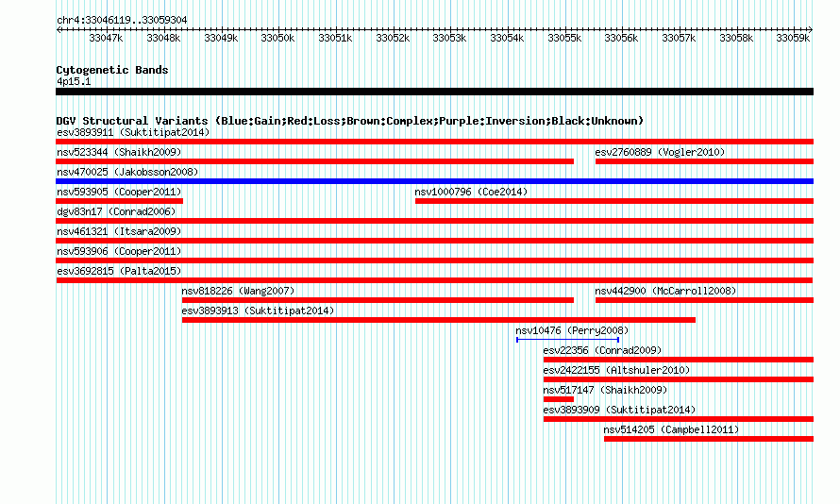
Task: Open the nsv10476 (Perry2008) variant
Action: click(572, 330)
